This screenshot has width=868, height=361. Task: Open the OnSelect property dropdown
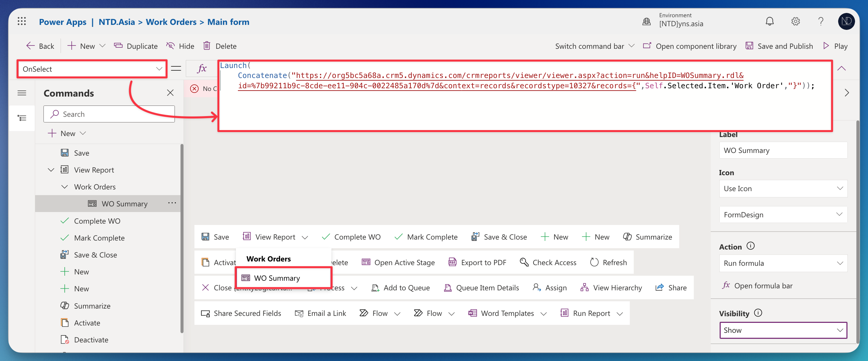click(x=92, y=69)
